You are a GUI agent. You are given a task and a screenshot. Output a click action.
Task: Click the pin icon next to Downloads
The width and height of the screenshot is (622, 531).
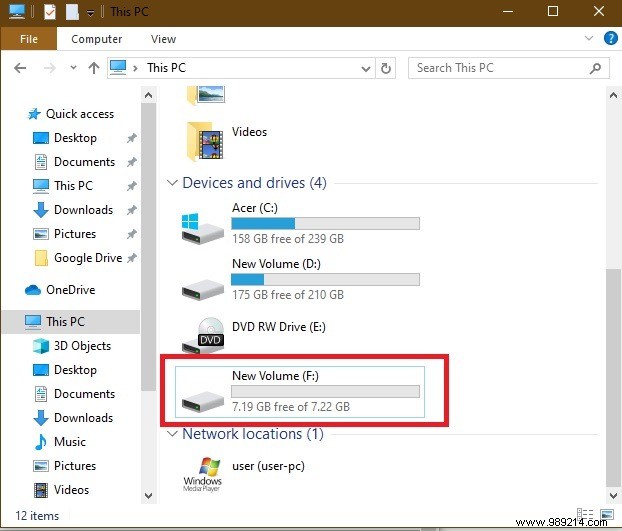point(132,210)
